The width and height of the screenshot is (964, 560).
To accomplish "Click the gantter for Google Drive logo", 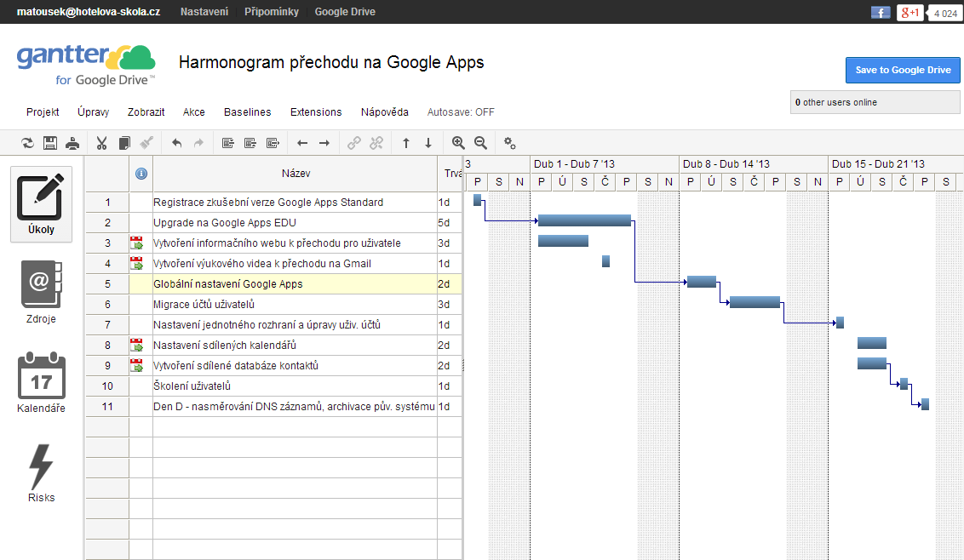I will pyautogui.click(x=86, y=66).
